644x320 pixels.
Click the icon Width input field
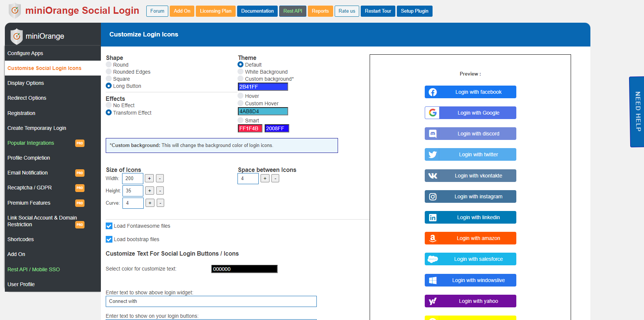(x=133, y=179)
